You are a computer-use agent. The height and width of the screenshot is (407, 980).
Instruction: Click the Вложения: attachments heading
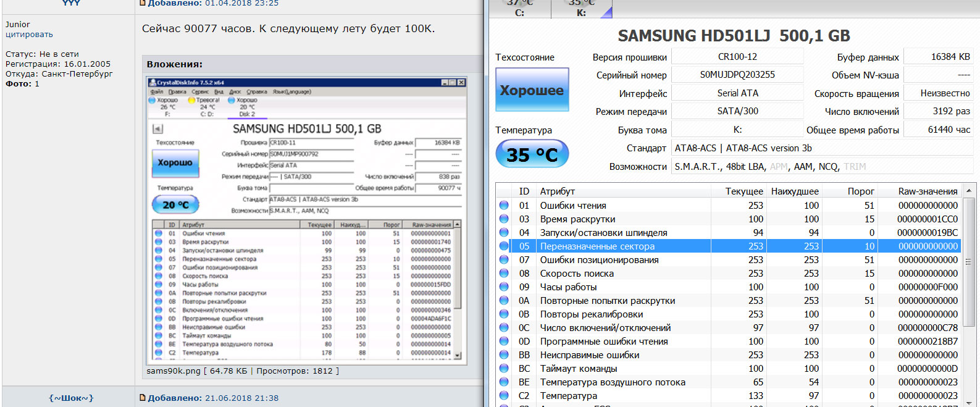(175, 64)
